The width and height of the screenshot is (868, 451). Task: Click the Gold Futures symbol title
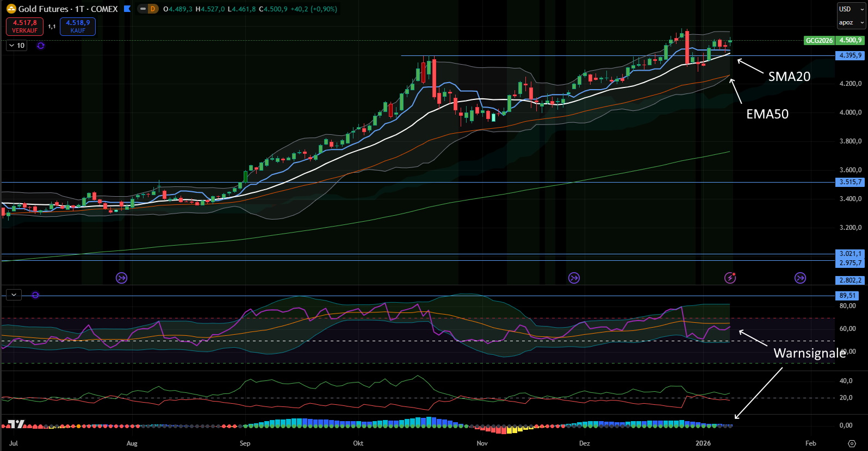point(68,9)
